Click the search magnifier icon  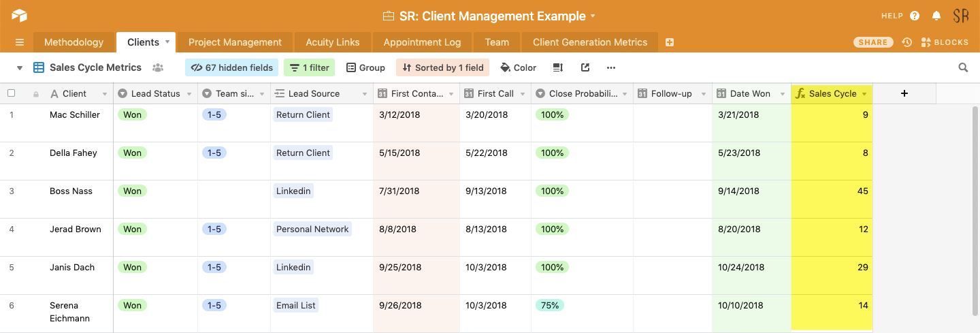pos(963,67)
